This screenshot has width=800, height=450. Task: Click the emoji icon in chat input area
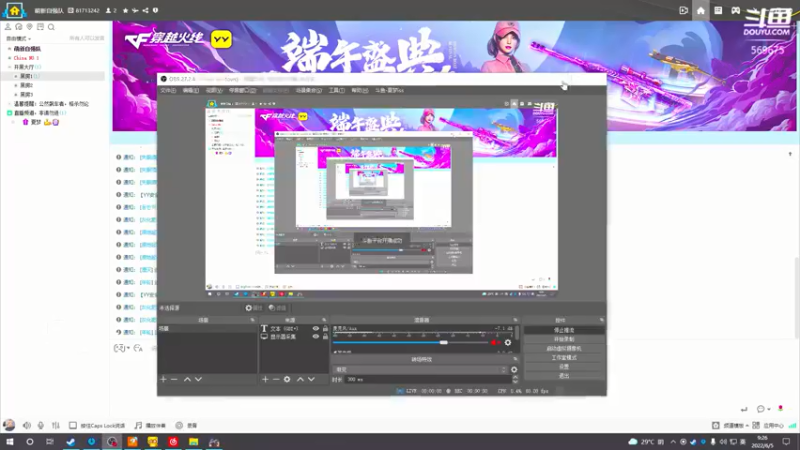click(x=120, y=348)
